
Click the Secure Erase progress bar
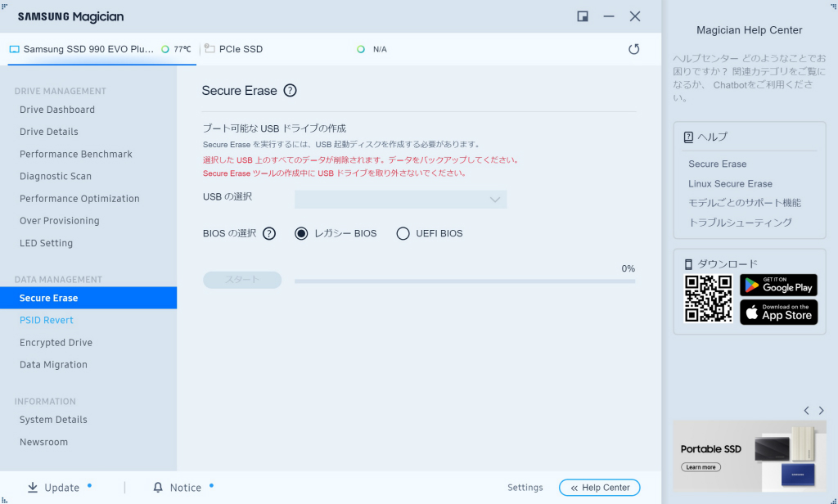[x=465, y=281]
